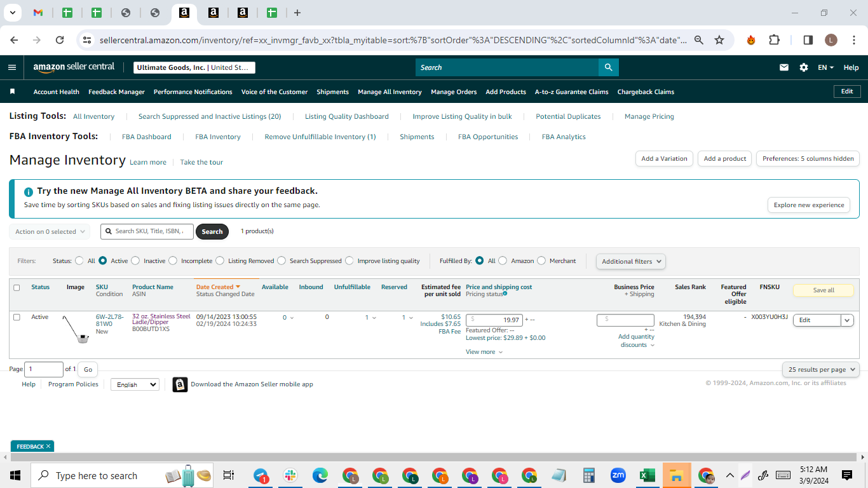Screen dimensions: 868x488
Task: Click the bookmark icon beside Account Health
Action: 12,91
